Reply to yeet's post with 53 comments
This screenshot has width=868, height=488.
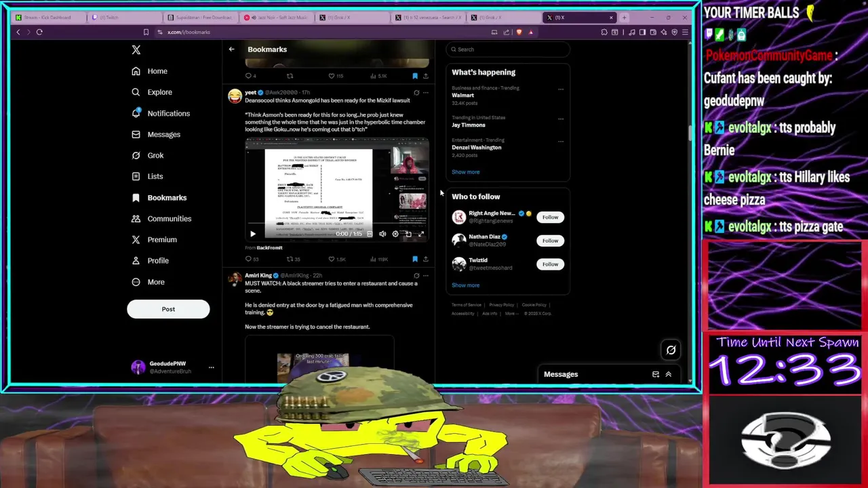pyautogui.click(x=251, y=259)
